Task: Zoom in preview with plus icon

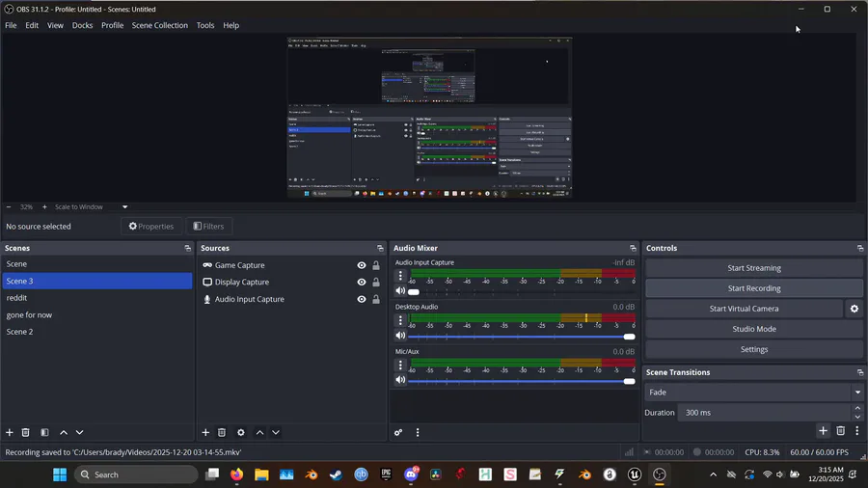Action: point(44,207)
